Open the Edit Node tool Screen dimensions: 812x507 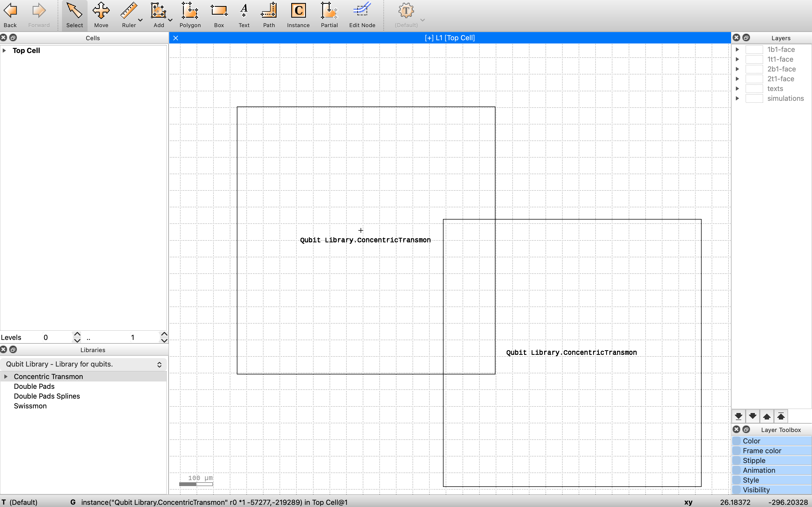tap(362, 15)
